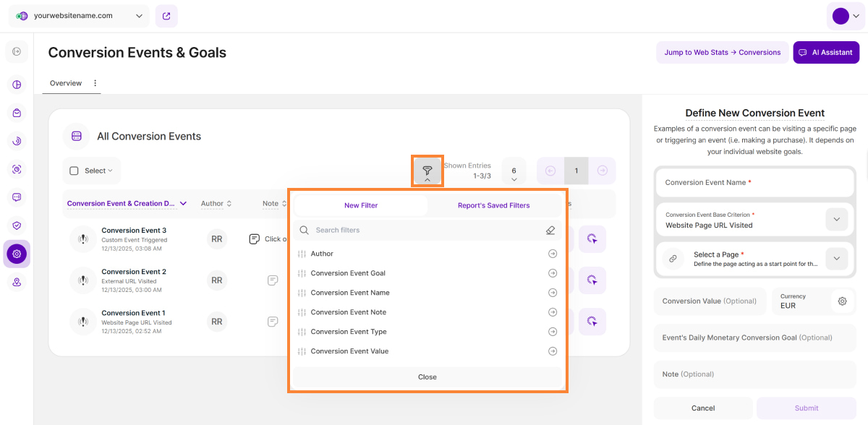This screenshot has height=425, width=868.
Task: Click the clear search eraser icon
Action: 550,231
